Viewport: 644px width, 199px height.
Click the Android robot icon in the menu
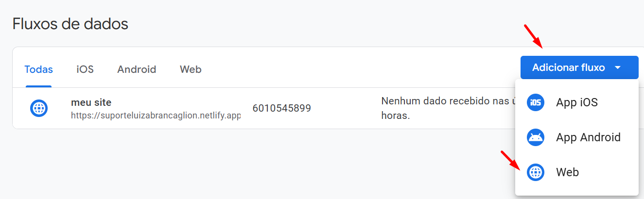pos(536,137)
